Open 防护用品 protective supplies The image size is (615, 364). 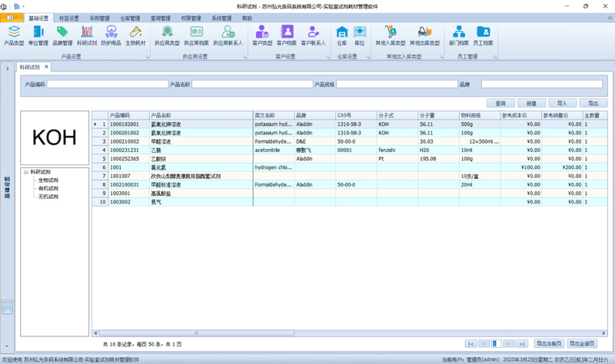(111, 35)
